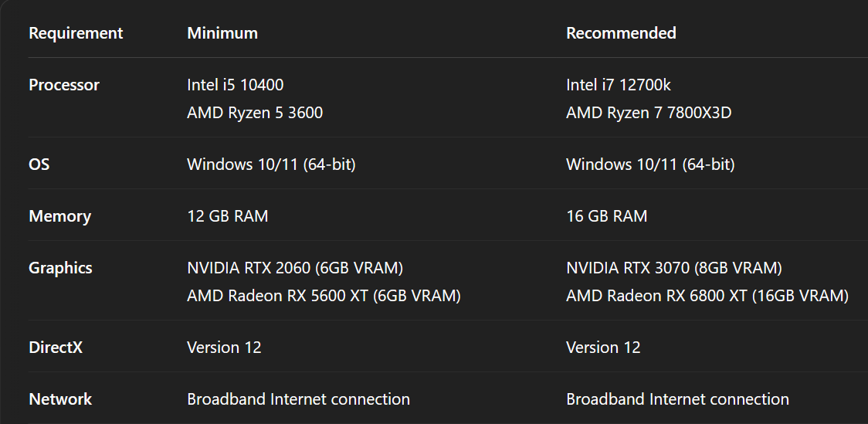Select the OS row label
This screenshot has width=868, height=424.
[39, 165]
